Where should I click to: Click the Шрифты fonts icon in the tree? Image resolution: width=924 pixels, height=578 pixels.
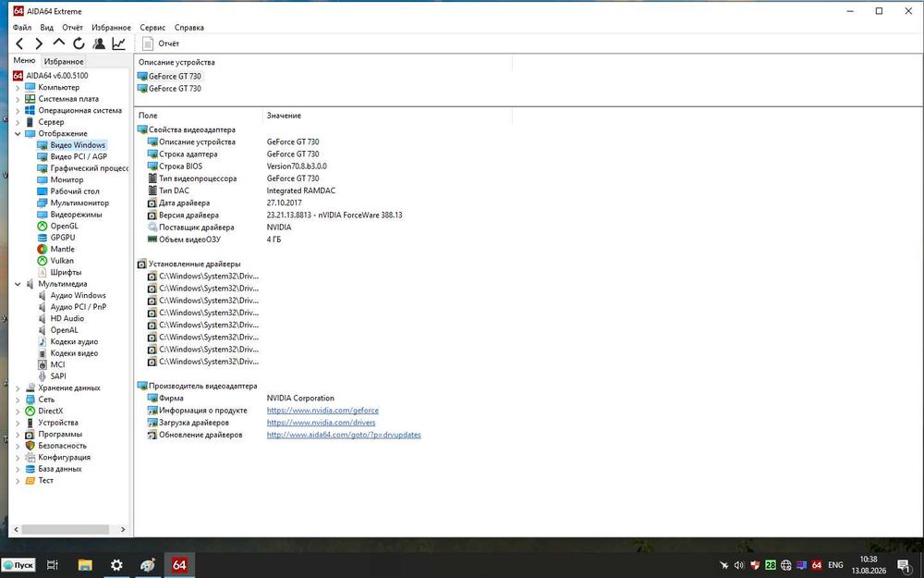pyautogui.click(x=42, y=273)
